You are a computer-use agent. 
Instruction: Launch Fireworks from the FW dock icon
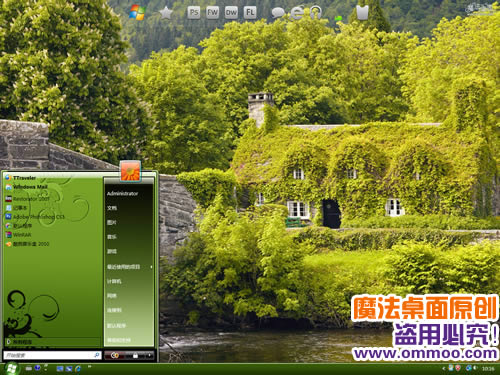tap(212, 13)
